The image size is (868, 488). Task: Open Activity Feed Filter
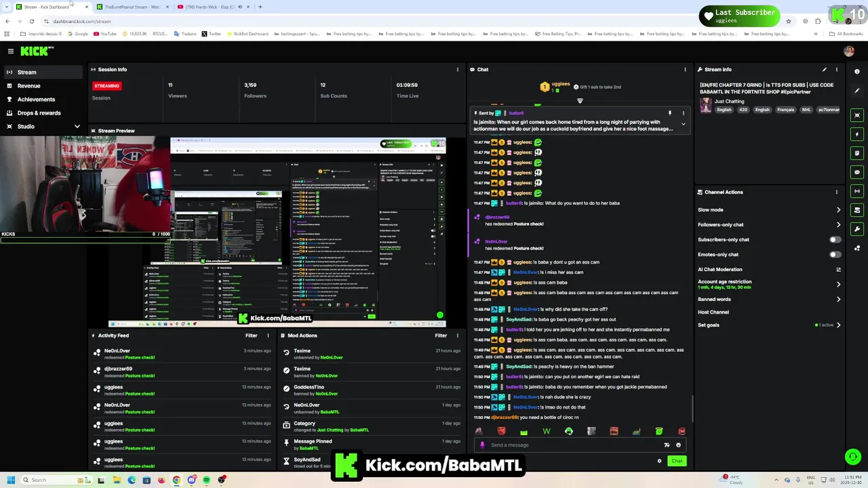[251, 335]
